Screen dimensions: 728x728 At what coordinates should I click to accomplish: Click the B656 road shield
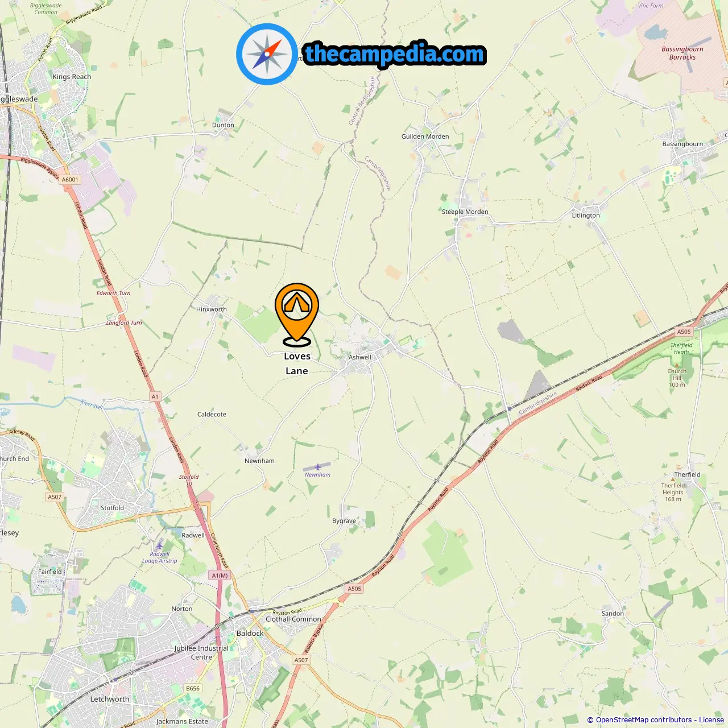point(193,688)
